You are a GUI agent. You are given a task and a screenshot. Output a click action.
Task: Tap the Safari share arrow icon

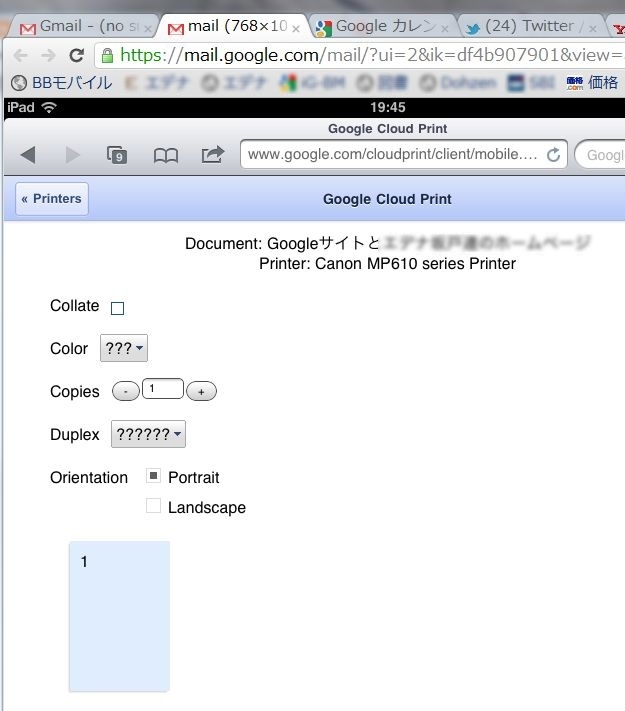(x=213, y=154)
